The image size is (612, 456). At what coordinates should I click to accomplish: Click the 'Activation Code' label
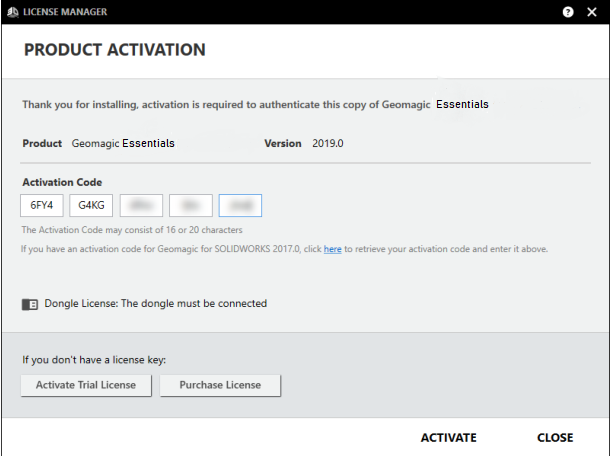62,182
